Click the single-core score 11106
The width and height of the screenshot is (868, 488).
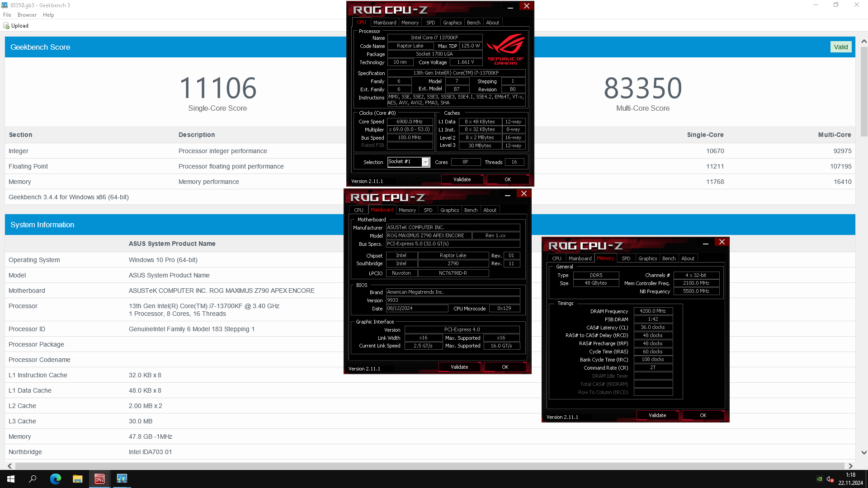218,88
